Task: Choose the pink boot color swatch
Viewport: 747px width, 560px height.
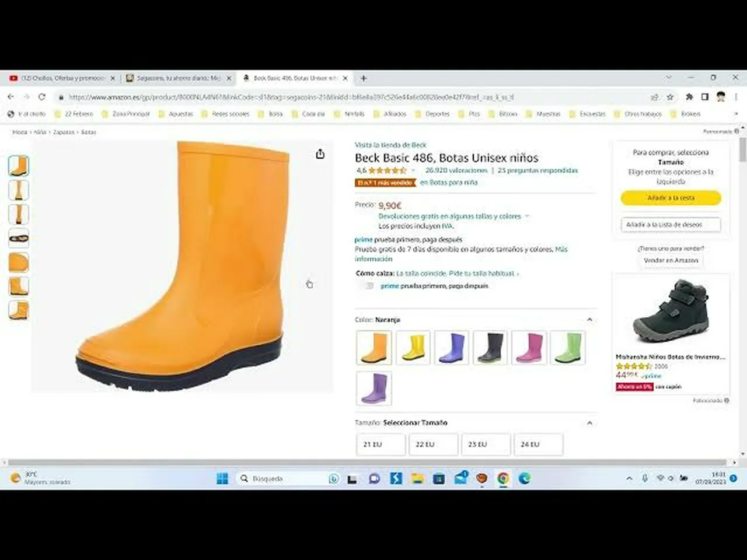Action: coord(529,348)
